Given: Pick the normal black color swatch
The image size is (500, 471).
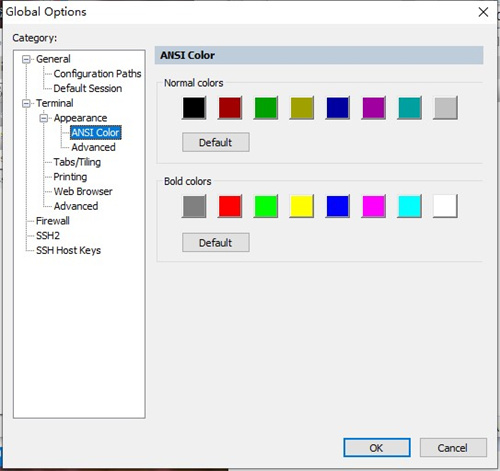Looking at the screenshot, I should tap(194, 108).
